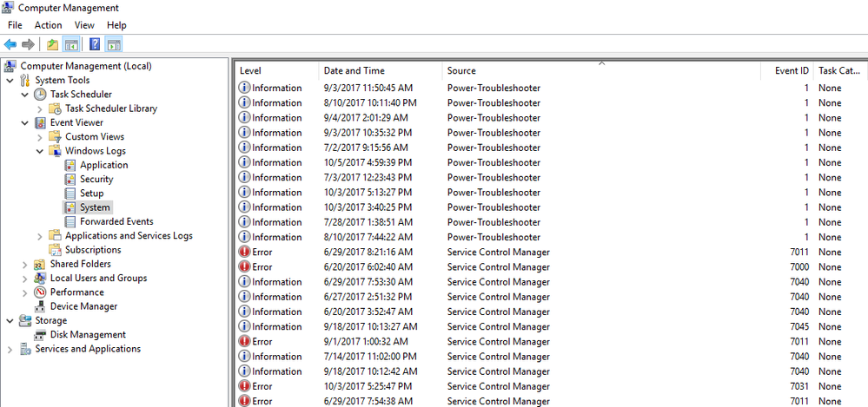The image size is (868, 407).
Task: Click the Performance gauge icon
Action: [41, 292]
